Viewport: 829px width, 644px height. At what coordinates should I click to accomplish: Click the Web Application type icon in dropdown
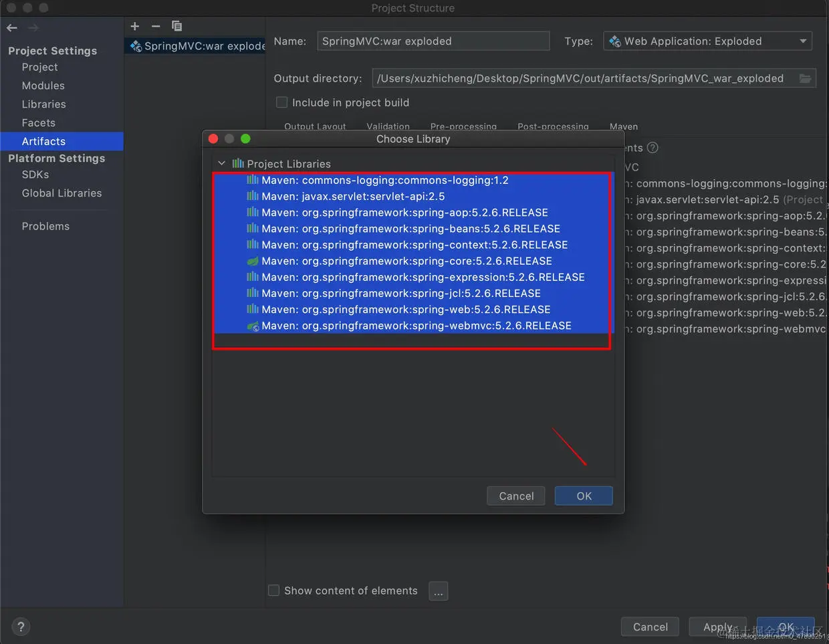[x=614, y=41]
